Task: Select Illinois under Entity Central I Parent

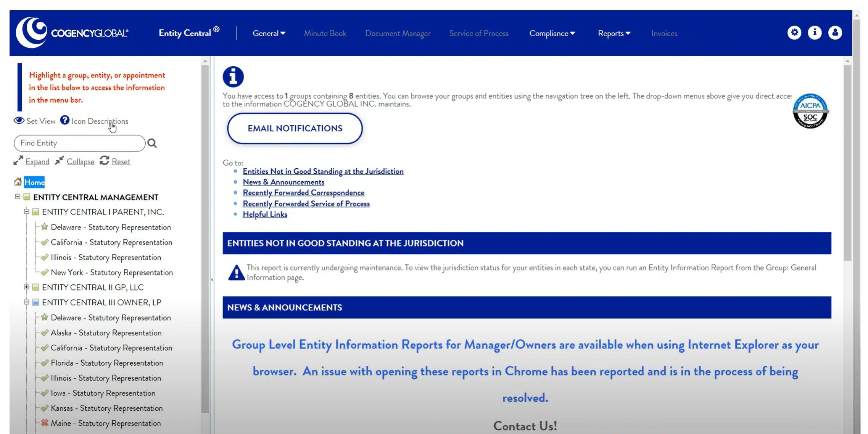Action: tap(106, 257)
